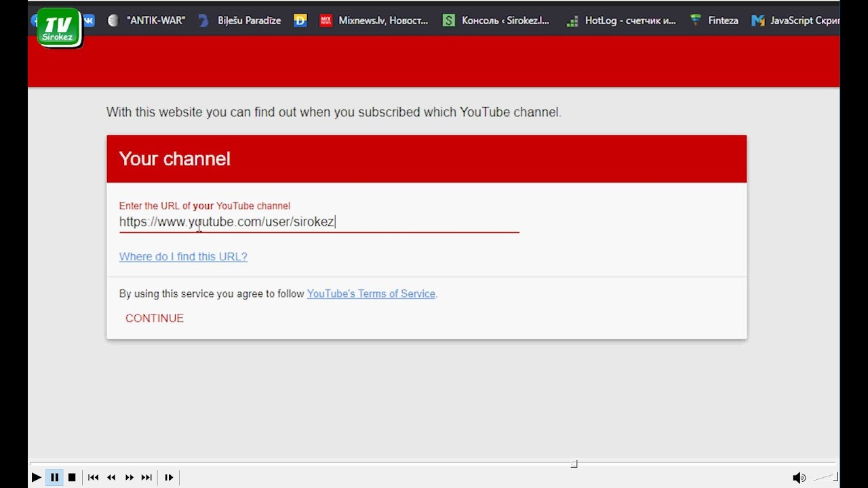Click the "Your channel" card heading
This screenshot has height=488, width=868.
[175, 159]
